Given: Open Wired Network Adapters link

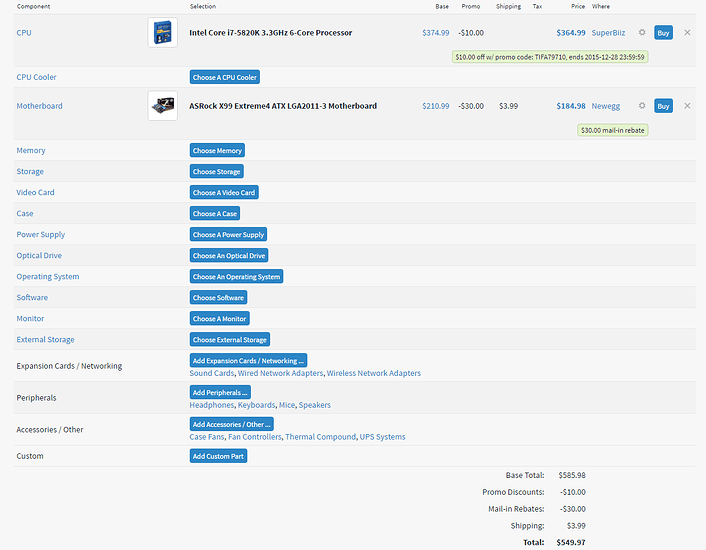Looking at the screenshot, I should [x=280, y=373].
